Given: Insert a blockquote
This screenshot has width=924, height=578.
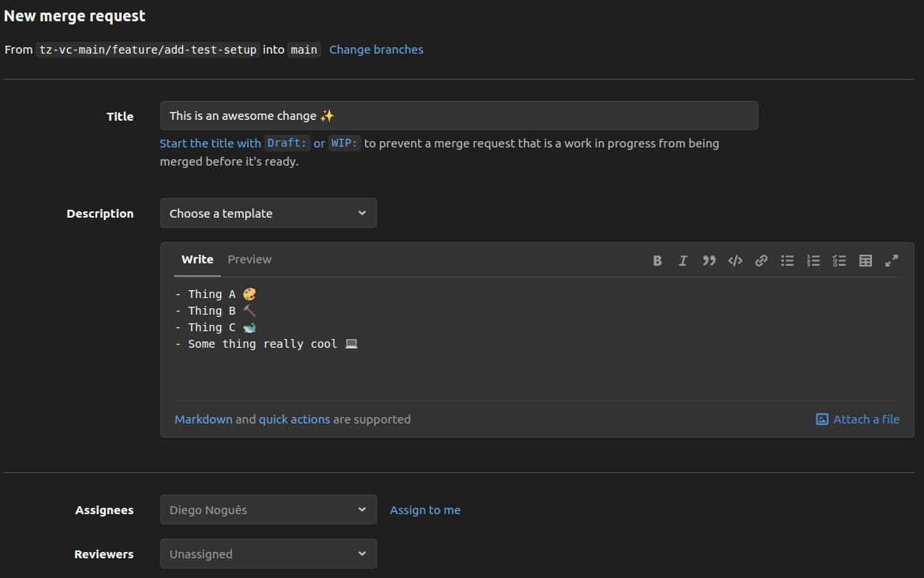Looking at the screenshot, I should 709,260.
